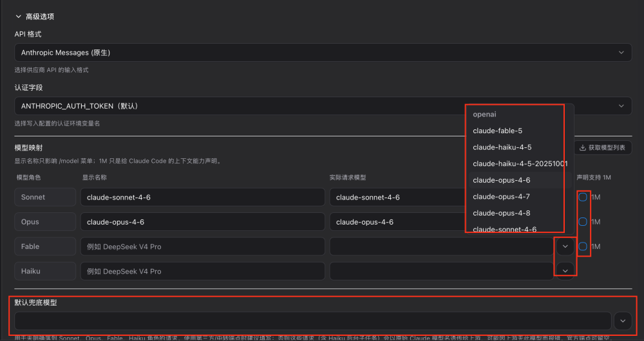Edit Sonnet actual request model field

pos(399,198)
